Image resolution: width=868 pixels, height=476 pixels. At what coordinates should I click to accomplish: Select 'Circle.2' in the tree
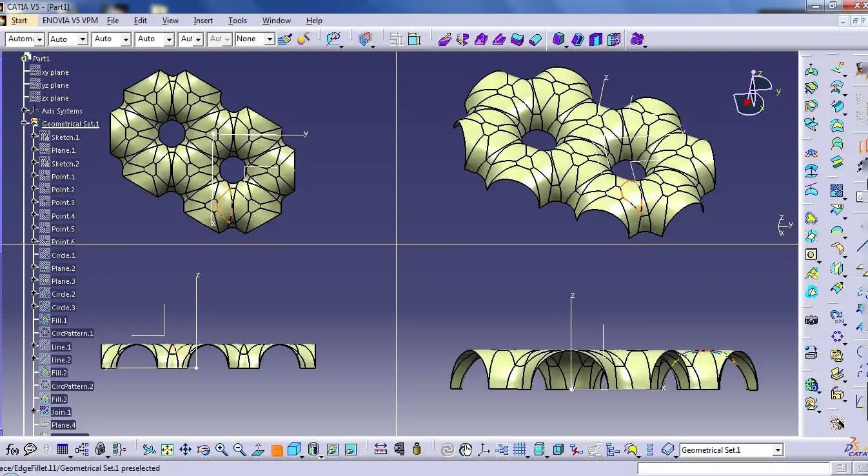click(x=63, y=294)
